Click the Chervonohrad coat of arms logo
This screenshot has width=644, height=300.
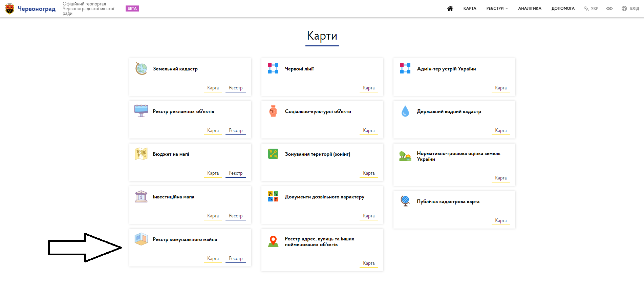point(10,8)
